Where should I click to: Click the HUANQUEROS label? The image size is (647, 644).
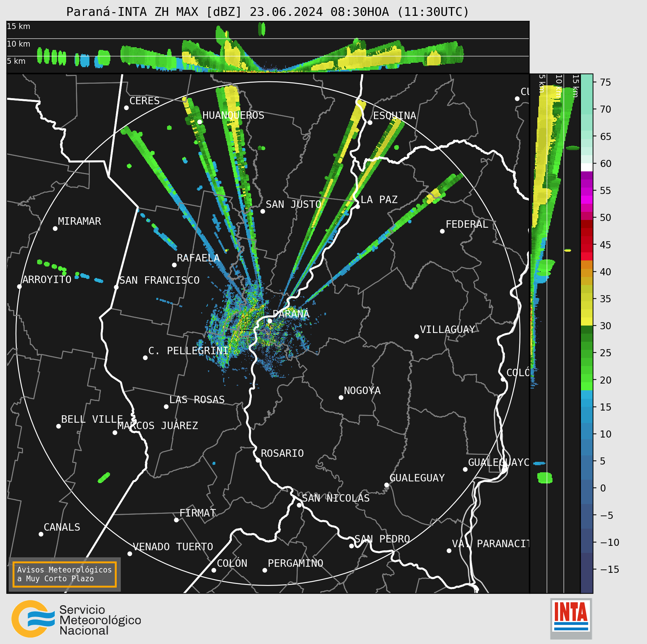point(233,115)
